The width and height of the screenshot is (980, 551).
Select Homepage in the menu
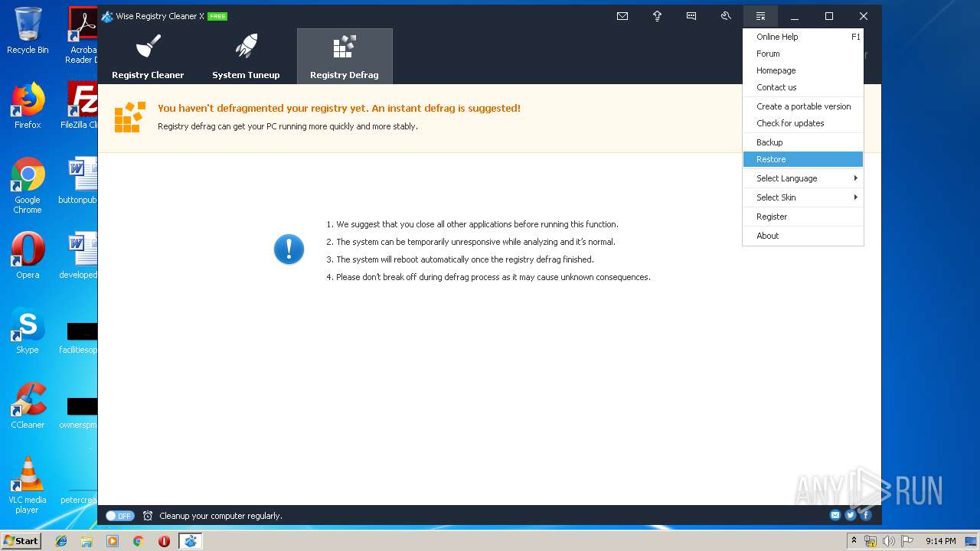[803, 70]
